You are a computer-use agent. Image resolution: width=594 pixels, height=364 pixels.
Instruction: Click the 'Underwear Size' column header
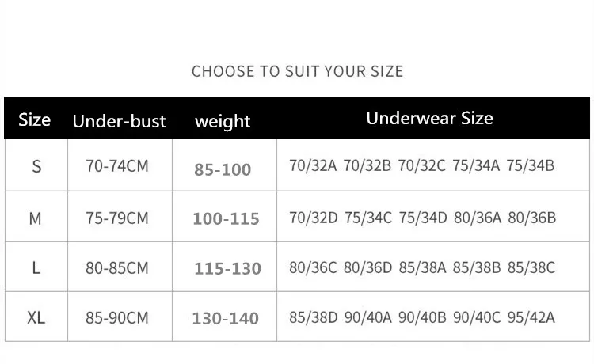tap(429, 118)
